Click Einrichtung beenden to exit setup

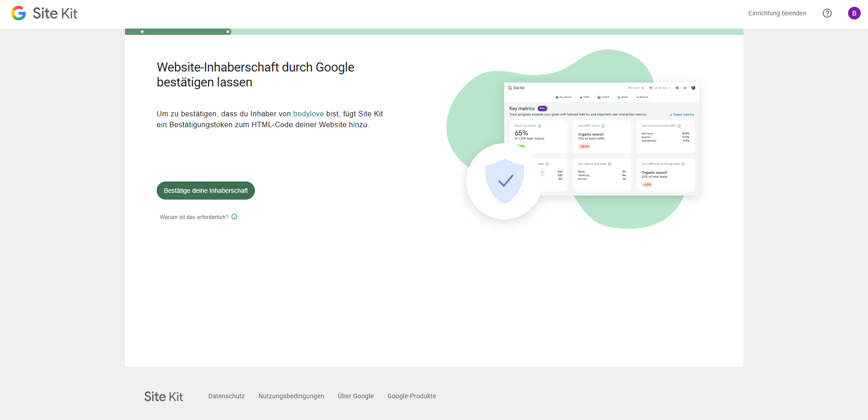(777, 13)
